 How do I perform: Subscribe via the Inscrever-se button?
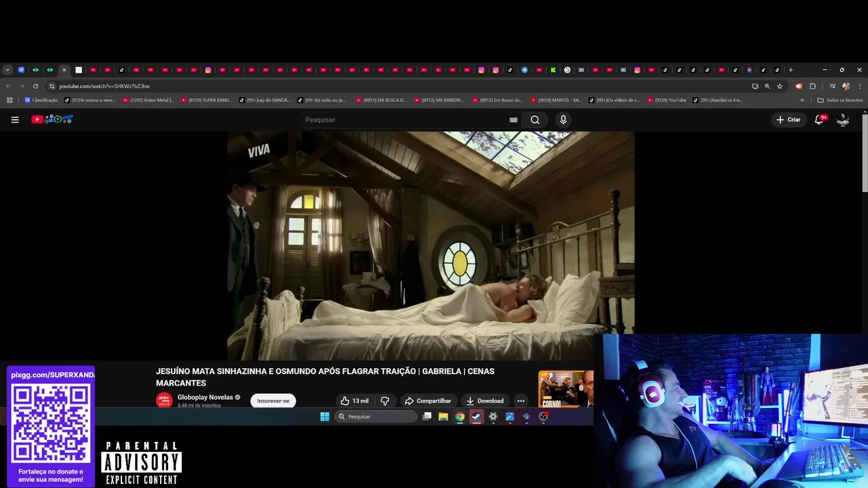[x=273, y=401]
